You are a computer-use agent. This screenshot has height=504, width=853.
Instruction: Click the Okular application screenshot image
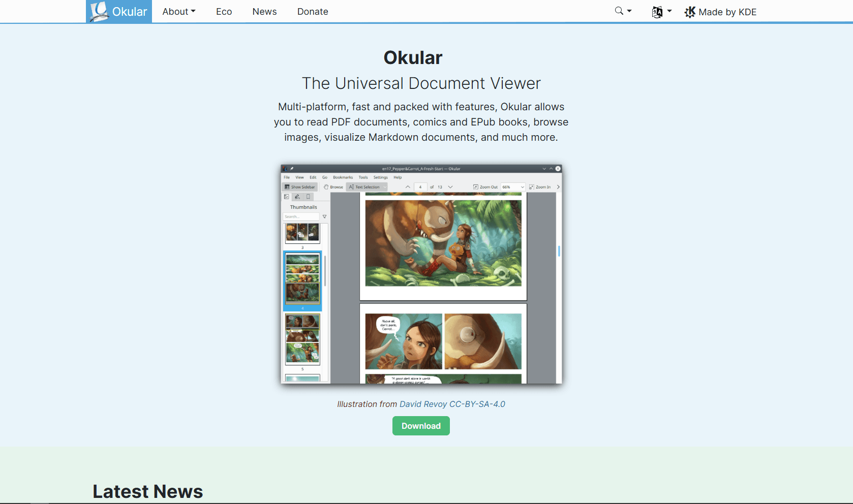[421, 274]
